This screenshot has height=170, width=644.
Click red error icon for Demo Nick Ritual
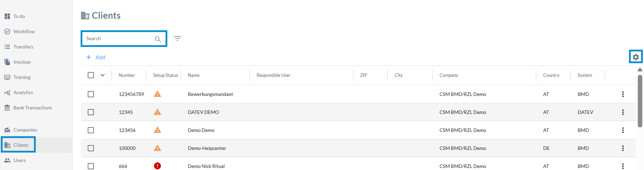click(x=157, y=166)
